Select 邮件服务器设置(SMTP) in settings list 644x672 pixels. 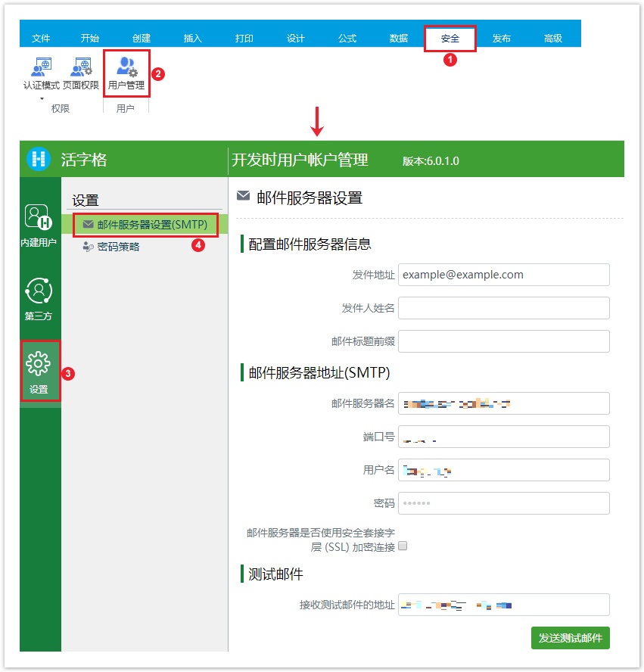145,225
